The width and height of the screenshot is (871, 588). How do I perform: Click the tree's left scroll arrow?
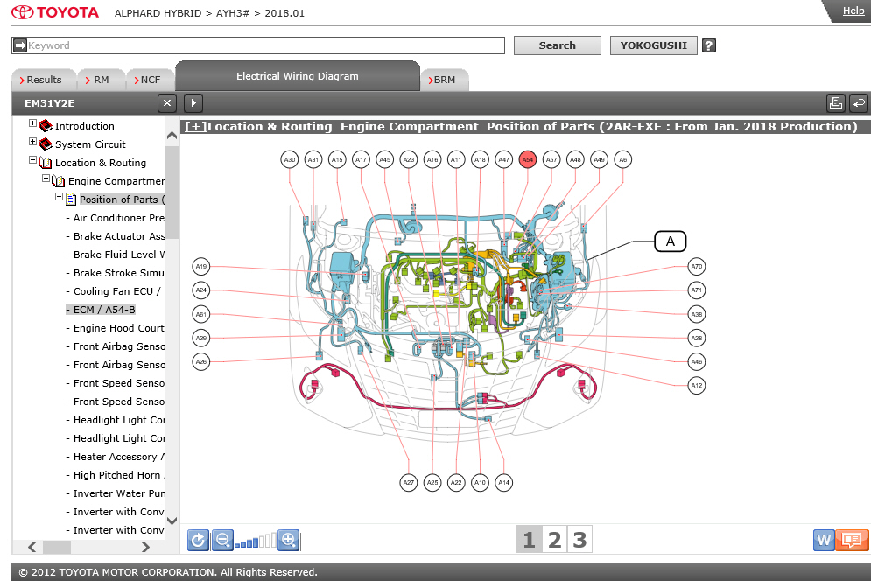pyautogui.click(x=32, y=547)
